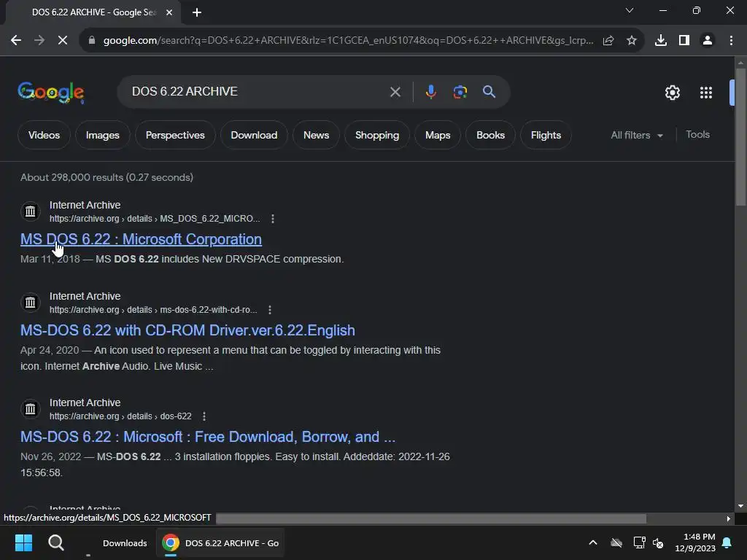Screen dimensions: 747x560
Task: Click the Chrome taskbar button
Action: [220, 542]
